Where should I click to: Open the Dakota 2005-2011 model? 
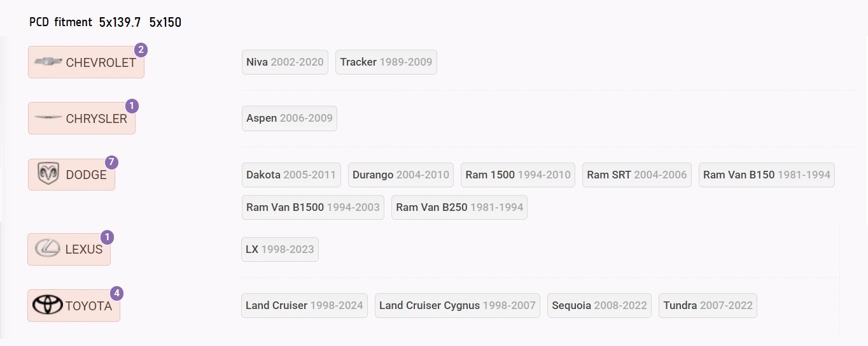coord(291,175)
